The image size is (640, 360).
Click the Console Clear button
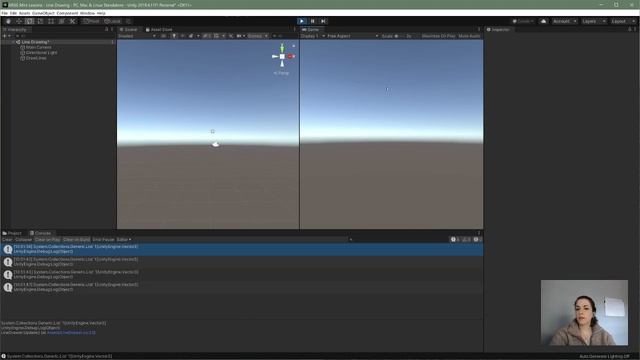(7, 240)
